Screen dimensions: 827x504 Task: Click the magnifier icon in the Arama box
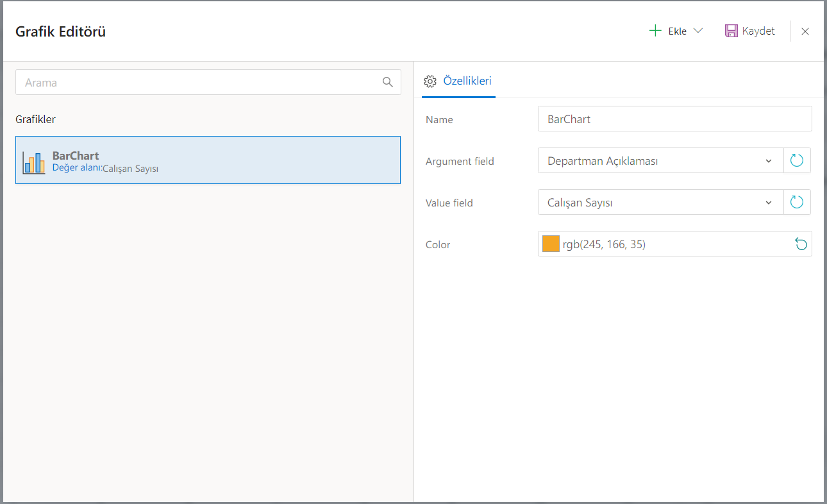click(x=387, y=82)
